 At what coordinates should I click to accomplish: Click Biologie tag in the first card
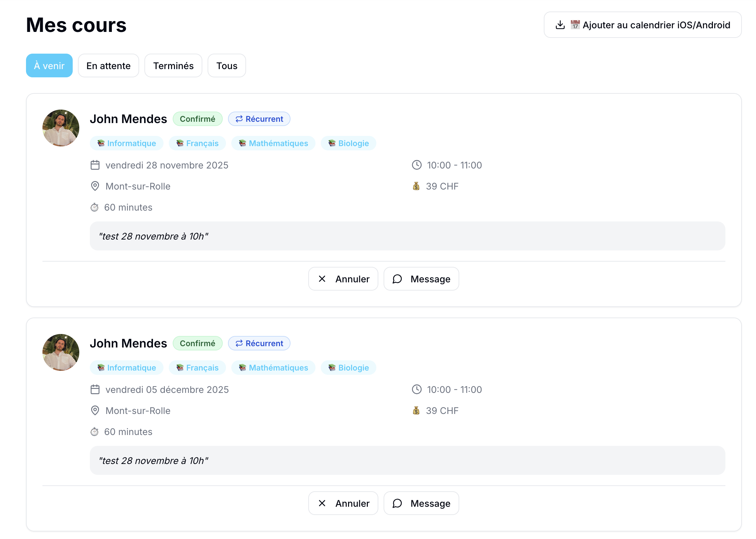(x=348, y=143)
